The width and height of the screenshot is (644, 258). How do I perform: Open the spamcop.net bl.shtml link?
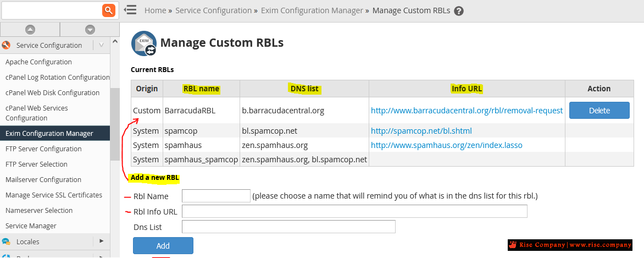point(421,131)
